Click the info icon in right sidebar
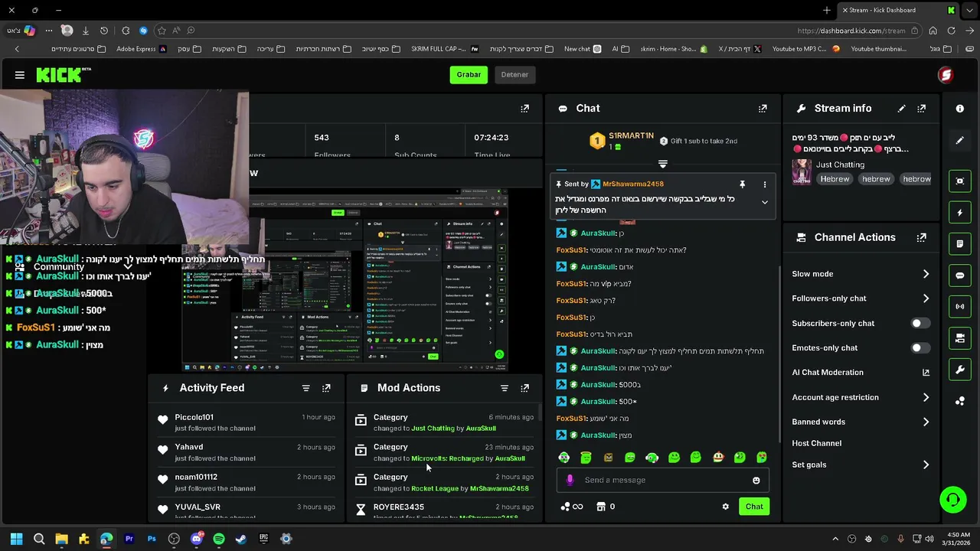 click(x=959, y=109)
